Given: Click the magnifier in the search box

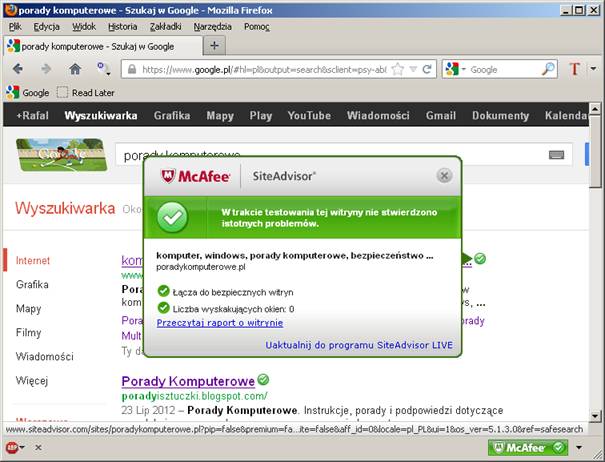Looking at the screenshot, I should [x=548, y=69].
